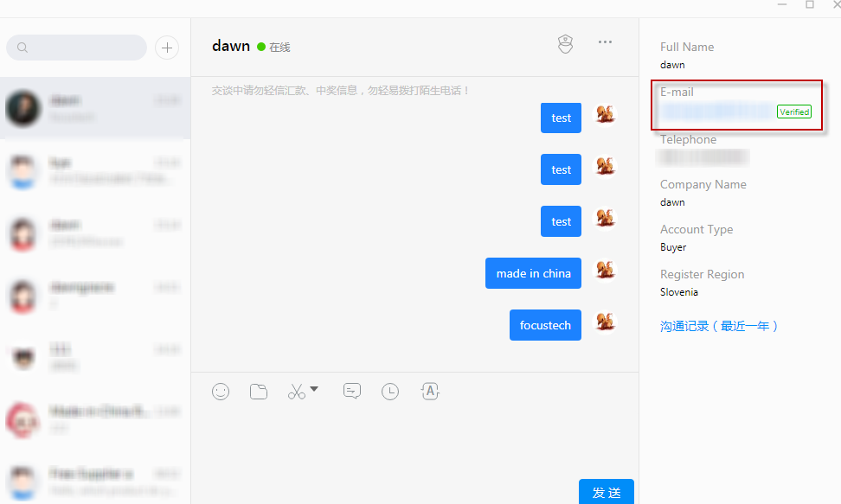Click the 'Slovenia' register region value
This screenshot has width=841, height=504.
[679, 292]
